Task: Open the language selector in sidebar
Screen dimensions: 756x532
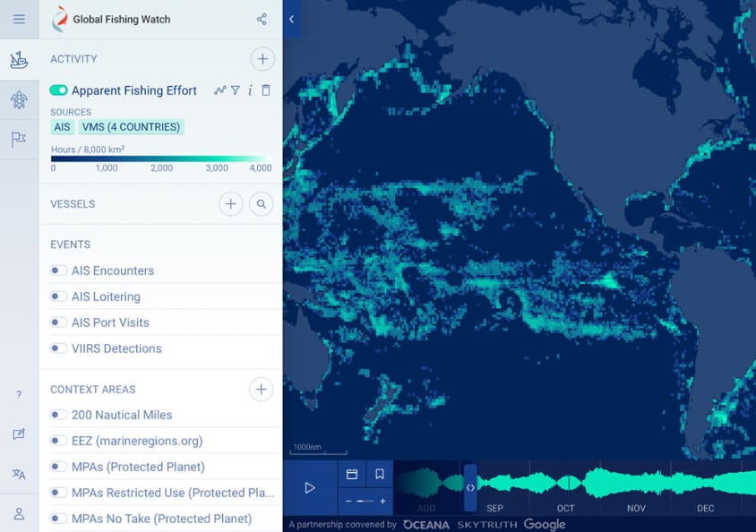Action: click(19, 475)
